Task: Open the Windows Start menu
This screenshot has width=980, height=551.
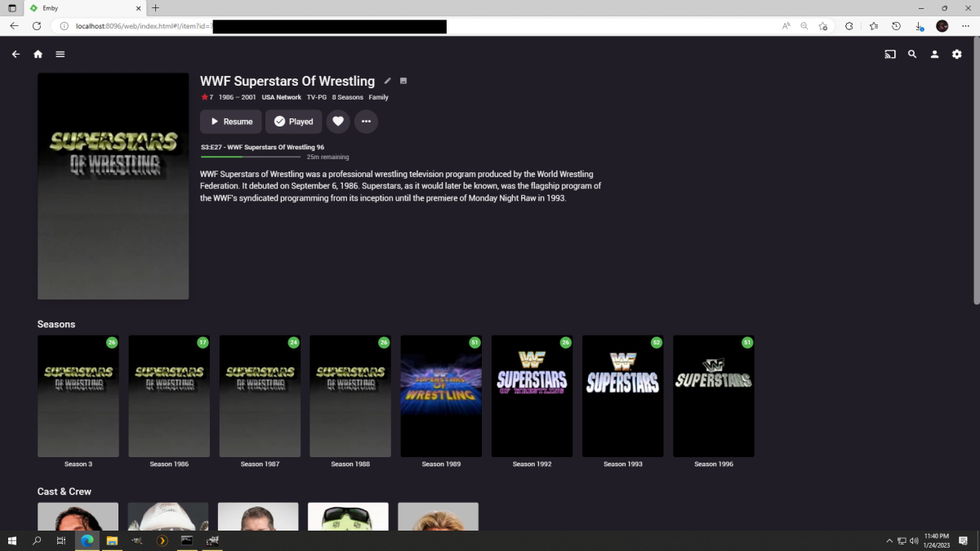Action: click(12, 540)
